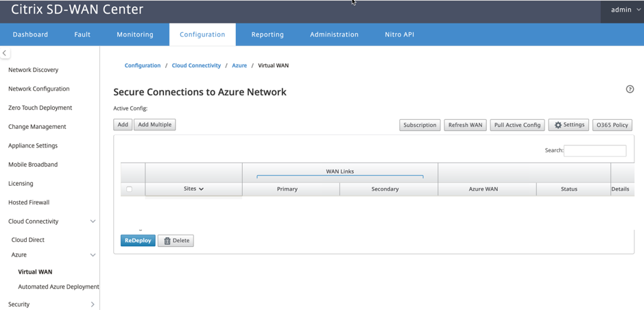Click Pull Active Config button
The height and width of the screenshot is (310, 644).
click(518, 126)
